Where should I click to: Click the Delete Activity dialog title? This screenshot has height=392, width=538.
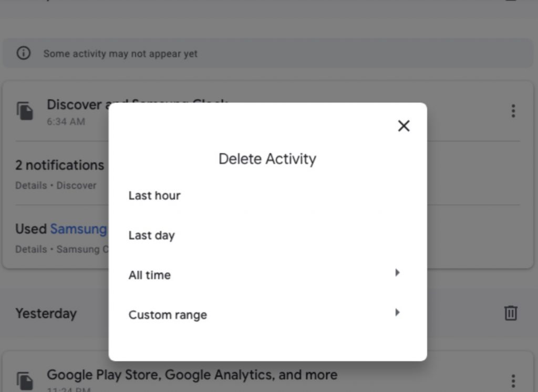(x=267, y=158)
